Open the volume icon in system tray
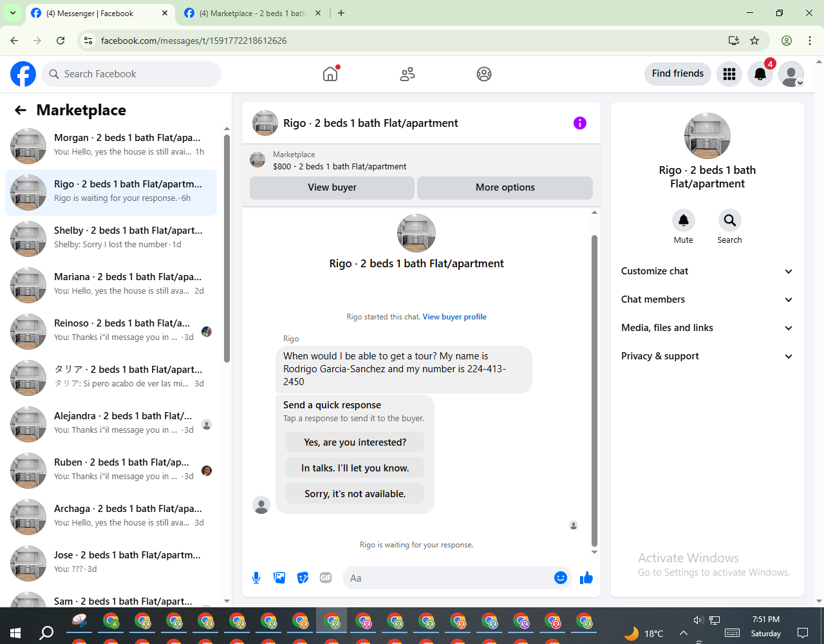 [698, 620]
